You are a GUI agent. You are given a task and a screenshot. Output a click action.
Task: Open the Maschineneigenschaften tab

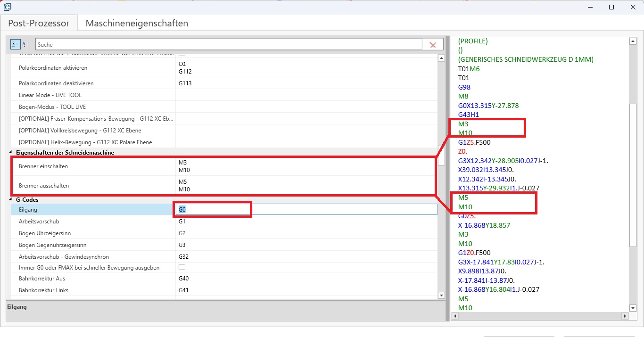137,23
